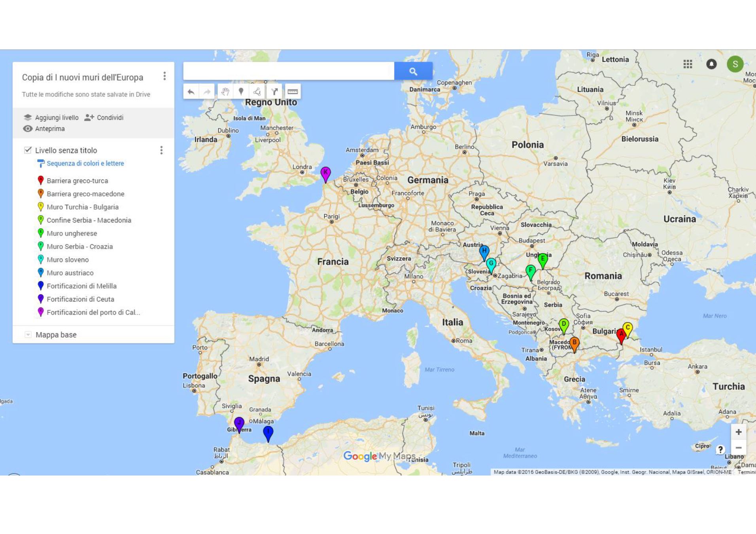Viewport: 756px width, 534px height.
Task: Click Aggiungi livello button
Action: (x=51, y=117)
